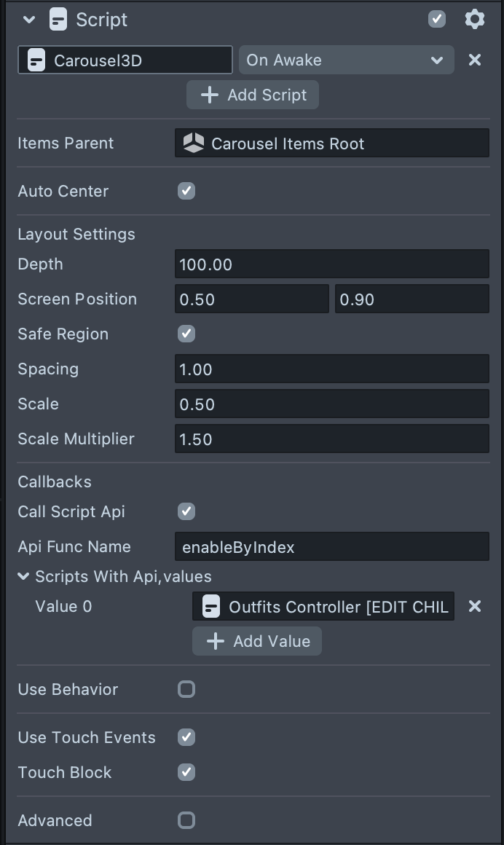Collapse Scripts With Api values list
This screenshot has height=845, width=504.
(x=24, y=577)
